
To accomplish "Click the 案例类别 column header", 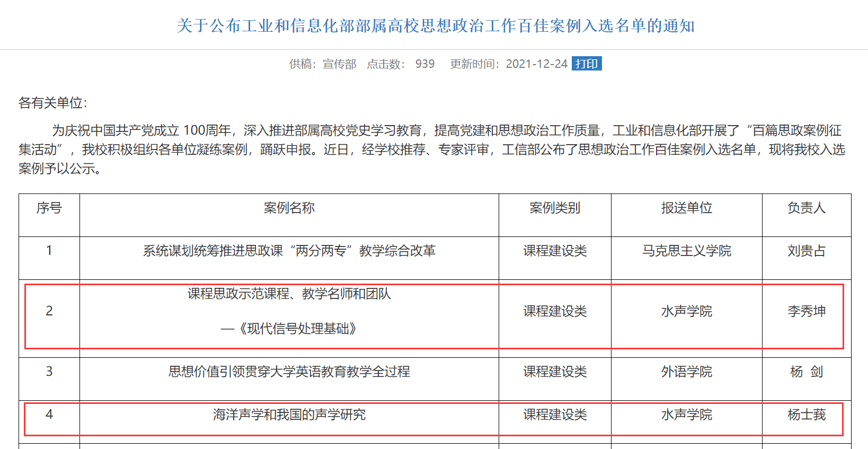I will point(554,208).
